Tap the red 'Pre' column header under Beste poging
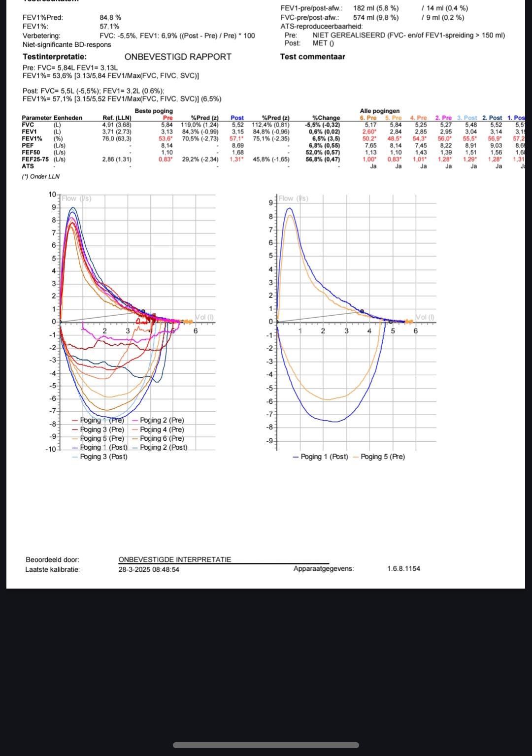 tap(168, 118)
